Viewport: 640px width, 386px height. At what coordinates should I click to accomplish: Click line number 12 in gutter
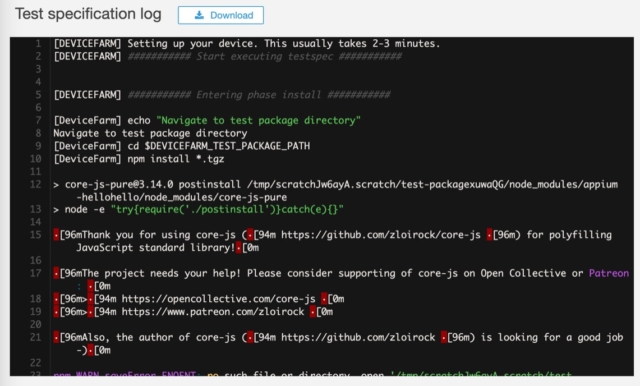[x=36, y=184]
